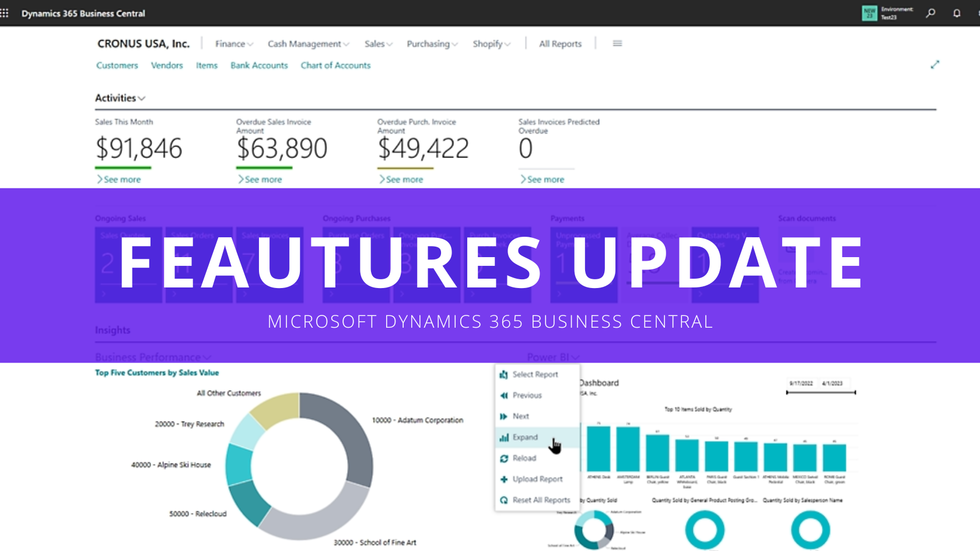Click the Dynamics 365 Business Central title
The image size is (980, 551).
pos(83,13)
